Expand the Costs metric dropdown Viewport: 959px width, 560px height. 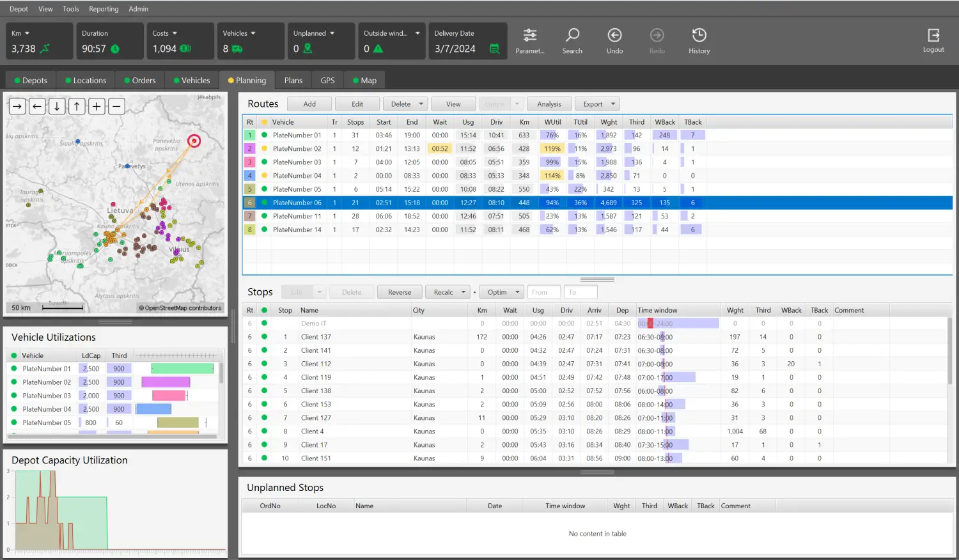point(175,33)
